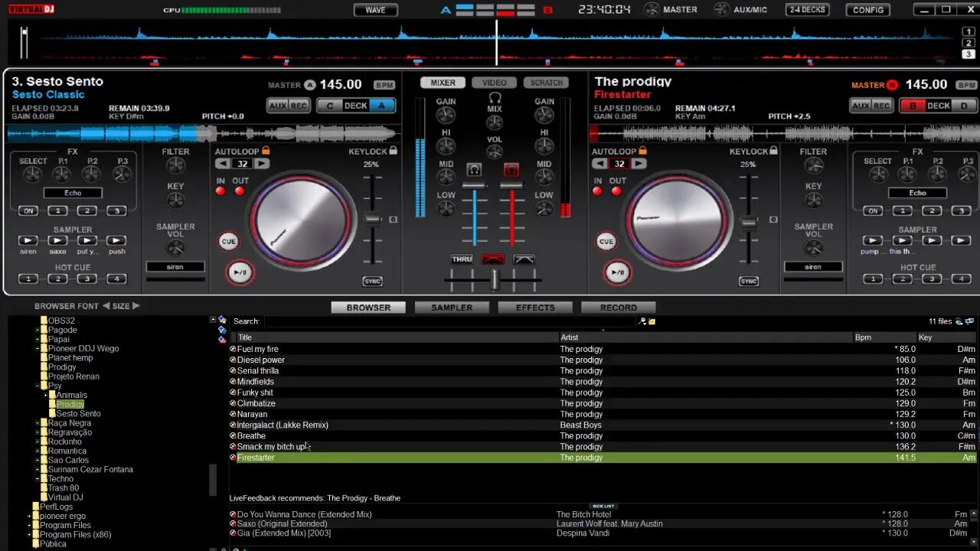Click the left deck pitch slider

pos(373,220)
